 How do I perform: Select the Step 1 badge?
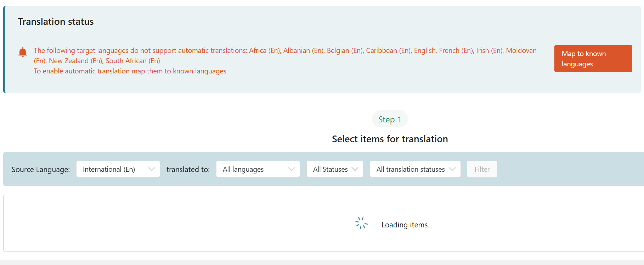[390, 119]
